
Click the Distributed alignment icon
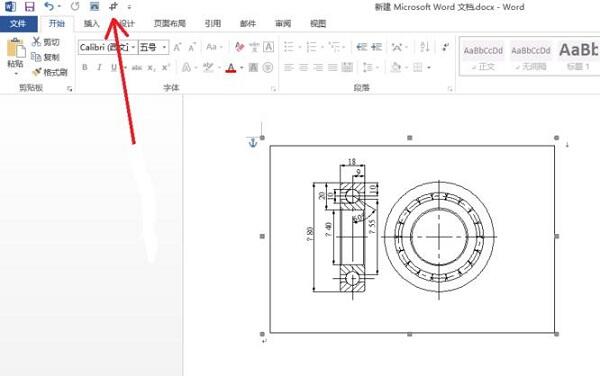pyautogui.click(x=347, y=68)
